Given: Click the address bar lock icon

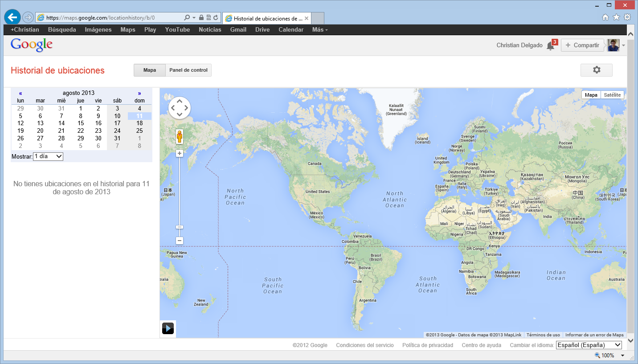Looking at the screenshot, I should tap(201, 18).
